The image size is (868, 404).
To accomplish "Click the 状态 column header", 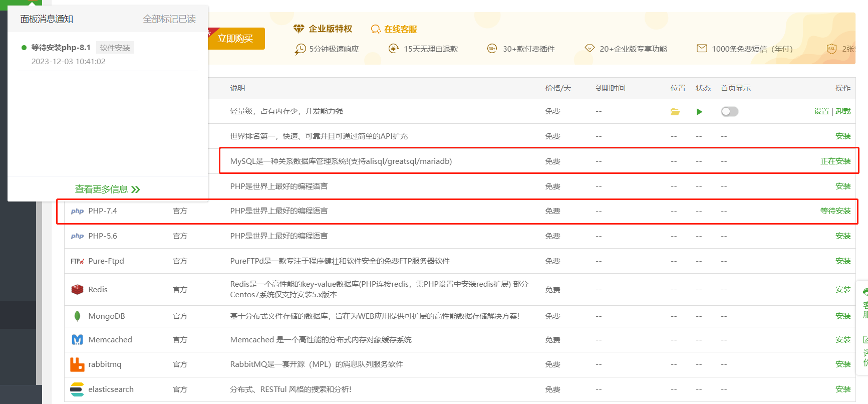I will tap(703, 88).
